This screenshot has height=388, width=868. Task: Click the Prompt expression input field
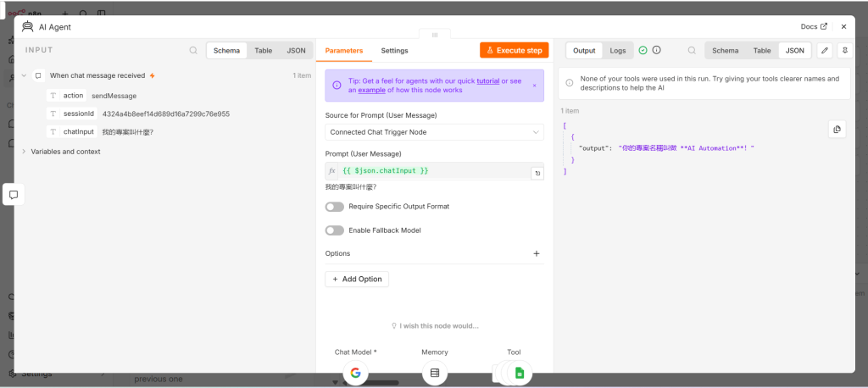click(435, 171)
